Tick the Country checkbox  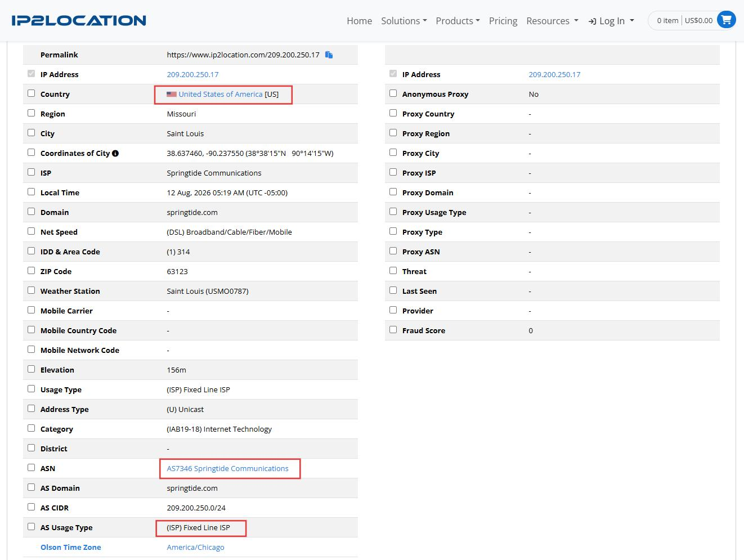click(32, 93)
